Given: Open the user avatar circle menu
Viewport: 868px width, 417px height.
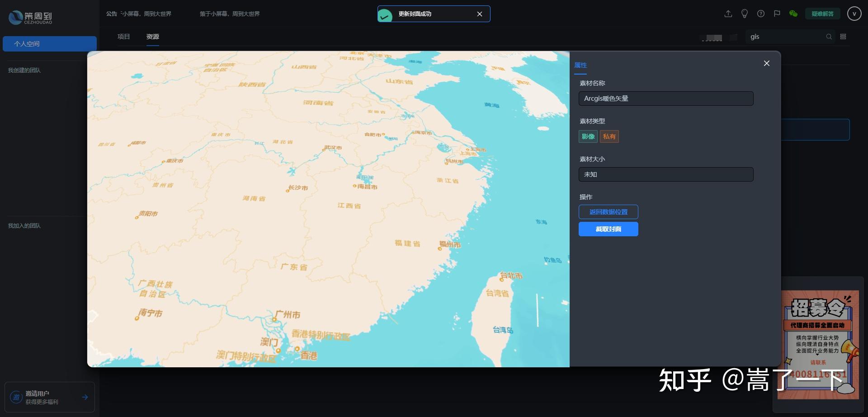Looking at the screenshot, I should (x=854, y=14).
